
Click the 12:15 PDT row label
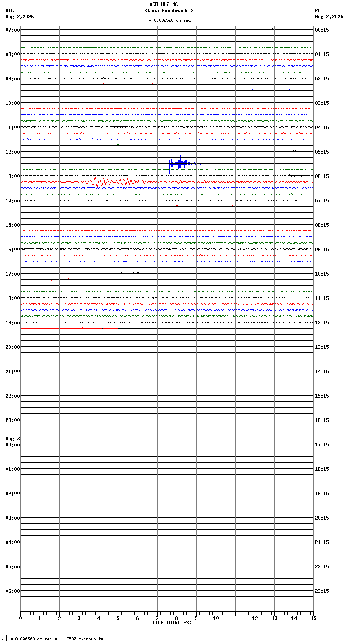pyautogui.click(x=322, y=323)
